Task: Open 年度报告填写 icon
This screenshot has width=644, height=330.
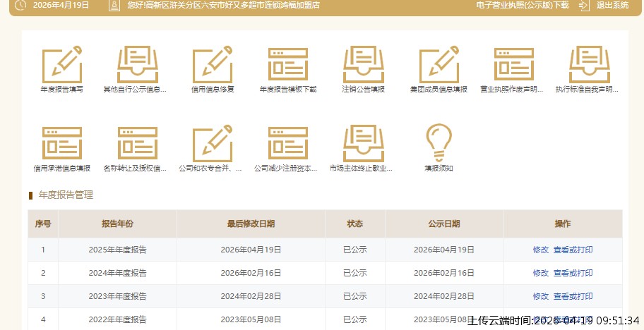Action: [61, 65]
